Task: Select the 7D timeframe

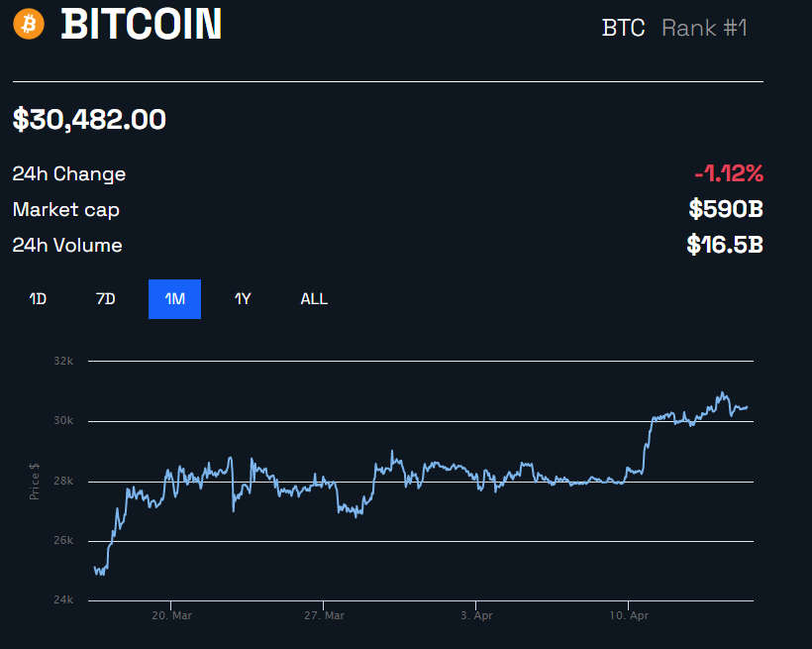Action: pyautogui.click(x=105, y=298)
